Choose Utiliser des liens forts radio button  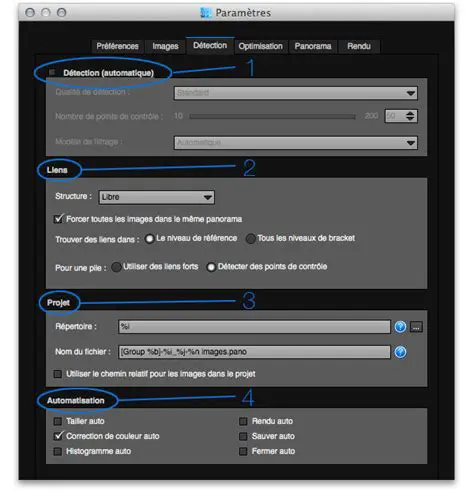click(x=116, y=267)
